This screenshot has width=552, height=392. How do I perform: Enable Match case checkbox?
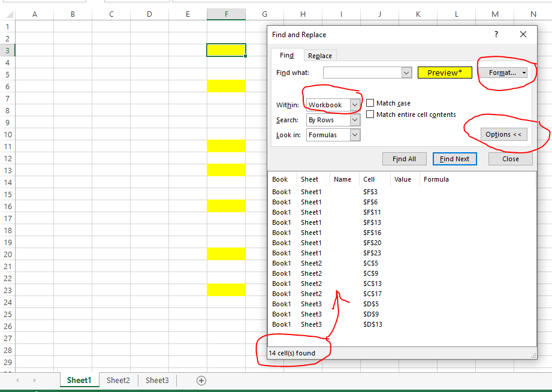[x=370, y=103]
